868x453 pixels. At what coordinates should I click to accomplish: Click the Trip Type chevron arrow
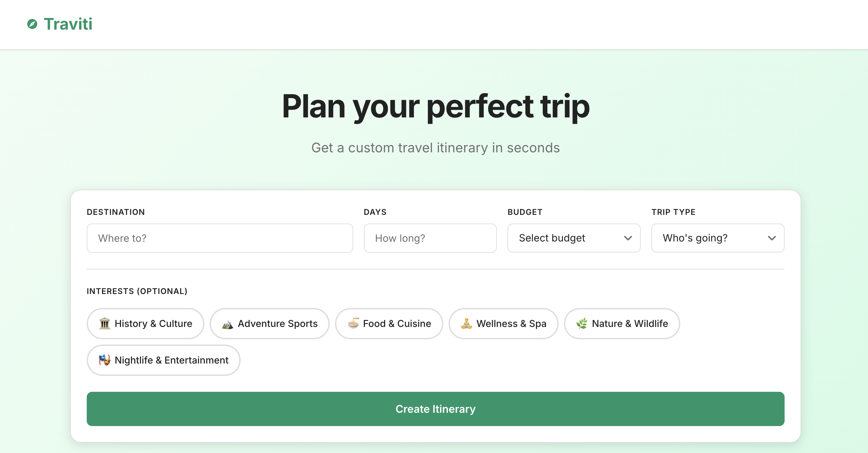(x=772, y=238)
